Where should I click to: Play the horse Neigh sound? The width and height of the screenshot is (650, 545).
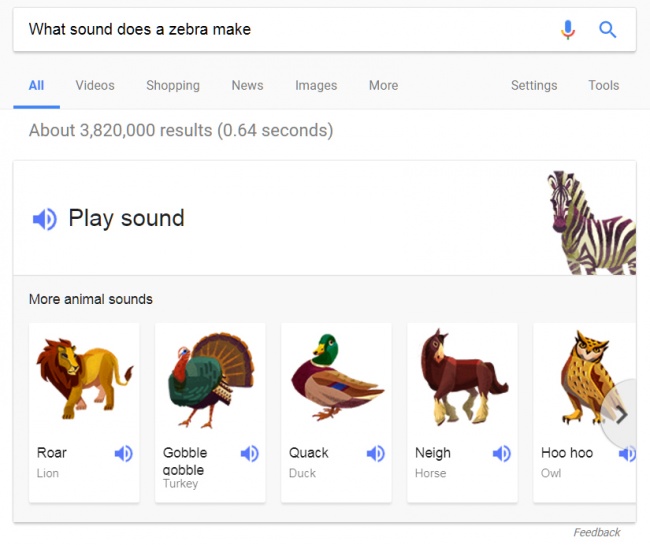pyautogui.click(x=502, y=454)
